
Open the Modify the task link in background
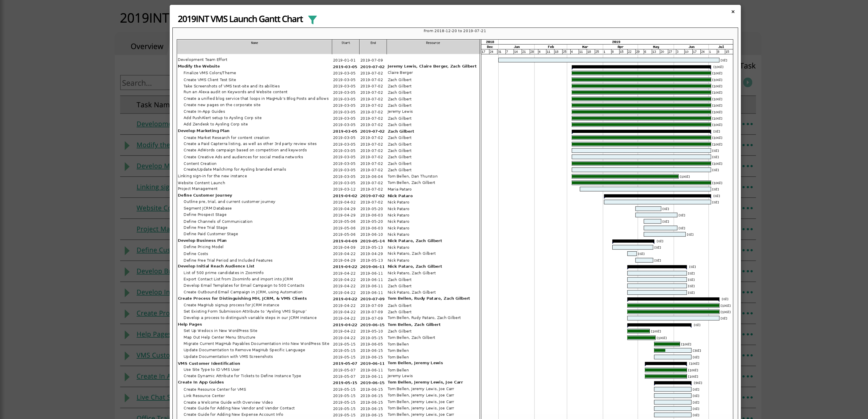pos(153,145)
